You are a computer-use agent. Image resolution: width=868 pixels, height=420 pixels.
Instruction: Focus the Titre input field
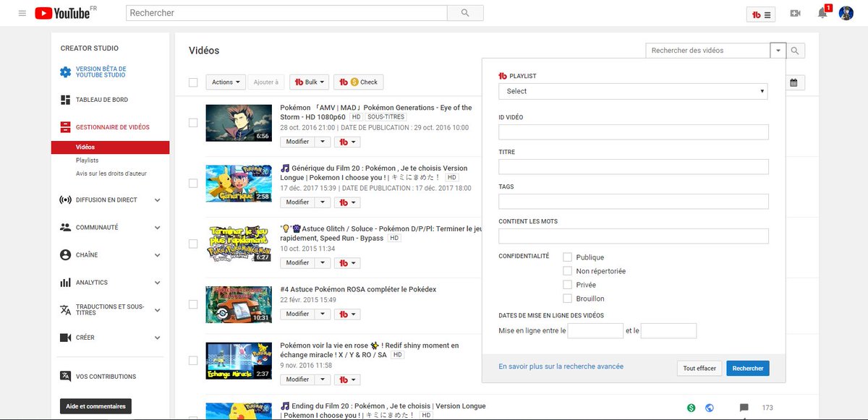634,167
